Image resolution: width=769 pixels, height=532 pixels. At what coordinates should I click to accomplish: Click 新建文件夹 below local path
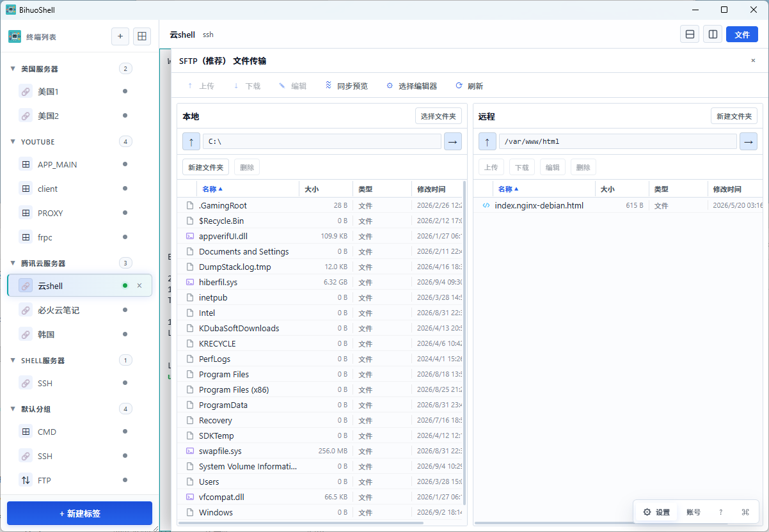(205, 167)
